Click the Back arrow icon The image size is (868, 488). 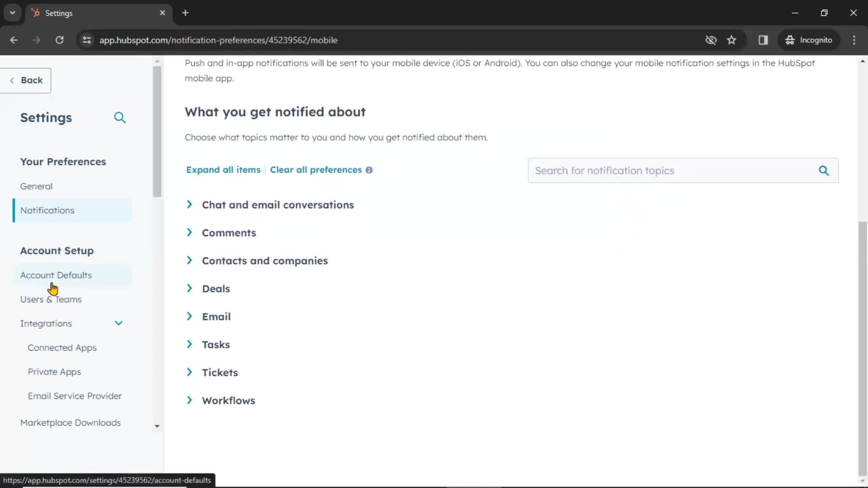pyautogui.click(x=11, y=80)
